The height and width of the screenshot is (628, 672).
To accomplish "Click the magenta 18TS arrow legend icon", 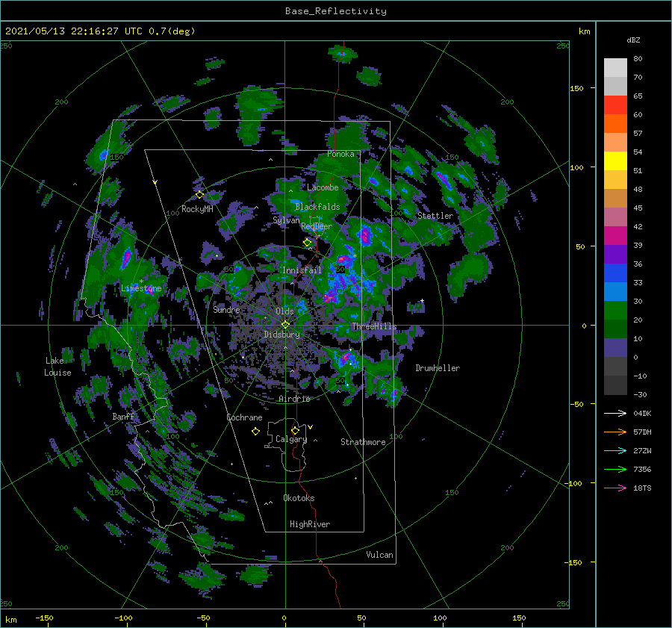I will click(615, 488).
